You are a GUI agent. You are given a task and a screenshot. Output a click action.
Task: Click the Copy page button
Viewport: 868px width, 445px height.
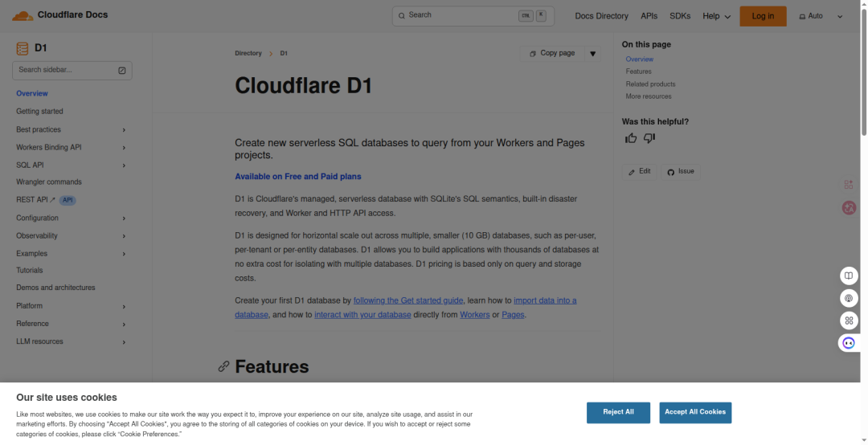pos(552,54)
